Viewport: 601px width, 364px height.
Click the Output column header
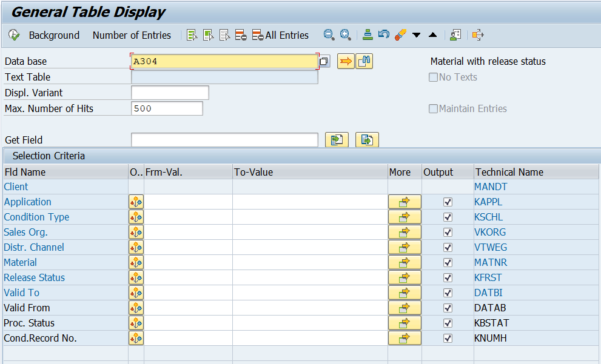pyautogui.click(x=448, y=172)
